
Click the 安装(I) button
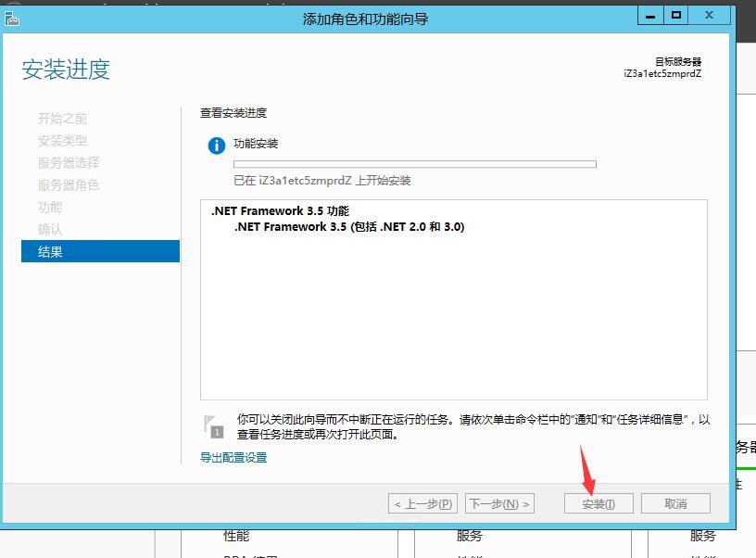(598, 504)
